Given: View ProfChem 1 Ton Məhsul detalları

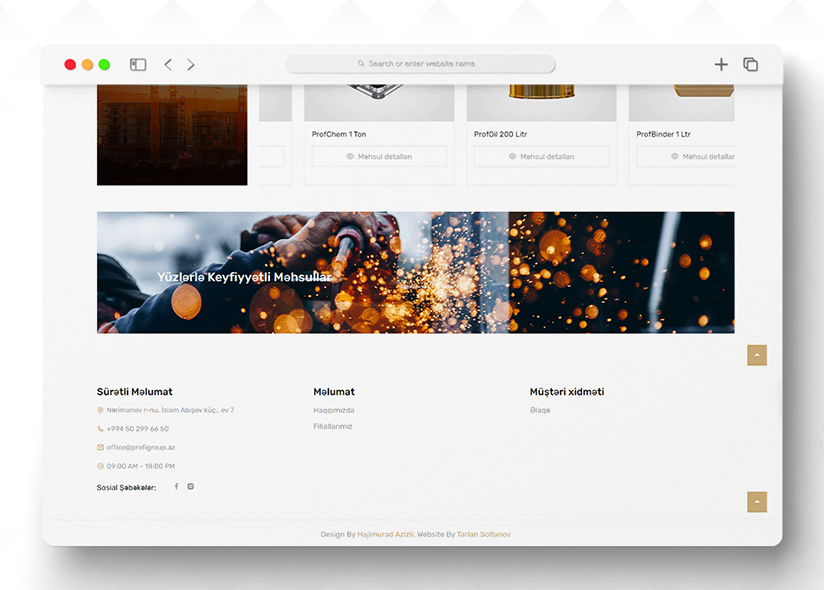Looking at the screenshot, I should (x=379, y=157).
